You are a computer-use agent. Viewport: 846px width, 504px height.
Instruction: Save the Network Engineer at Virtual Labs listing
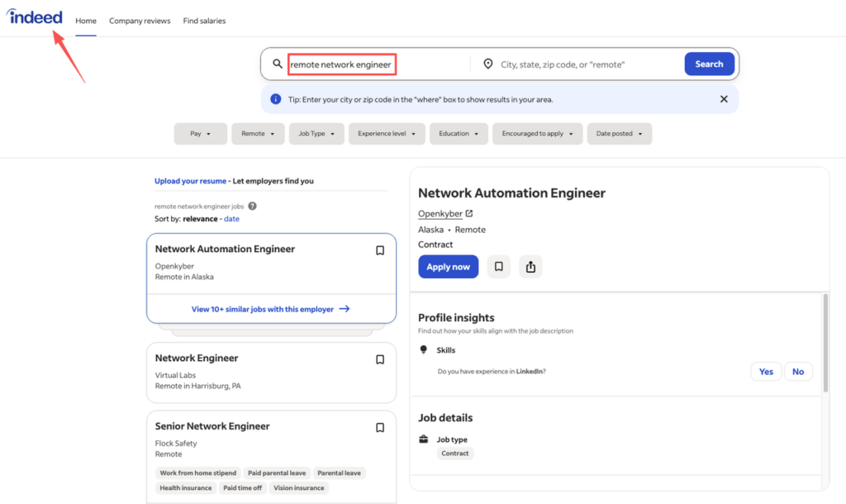pyautogui.click(x=380, y=359)
